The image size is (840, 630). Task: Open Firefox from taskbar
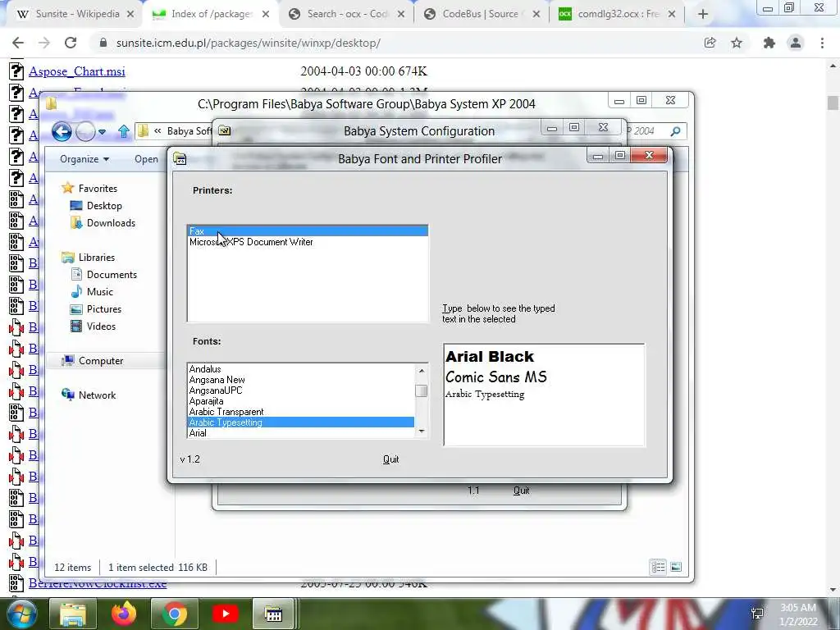pos(123,614)
